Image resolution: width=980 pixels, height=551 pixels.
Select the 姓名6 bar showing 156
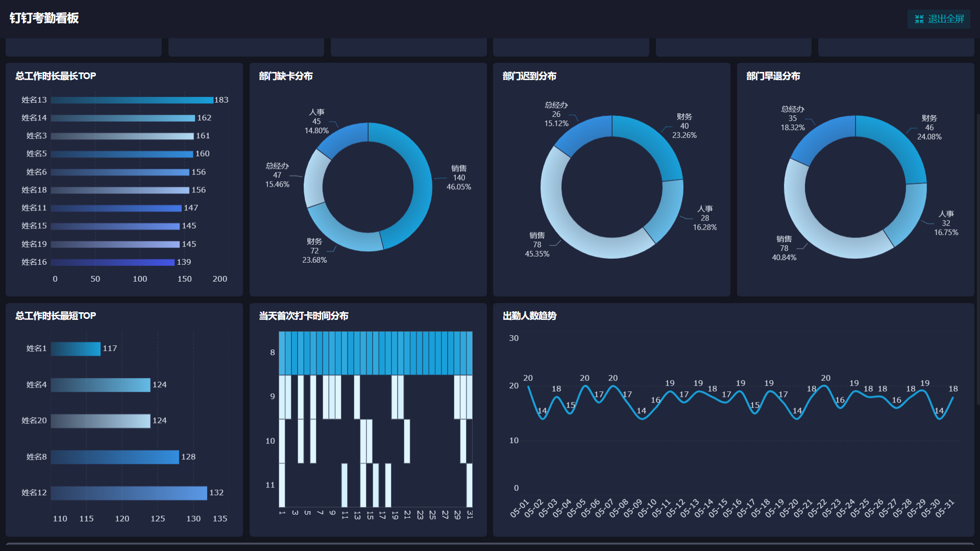120,172
